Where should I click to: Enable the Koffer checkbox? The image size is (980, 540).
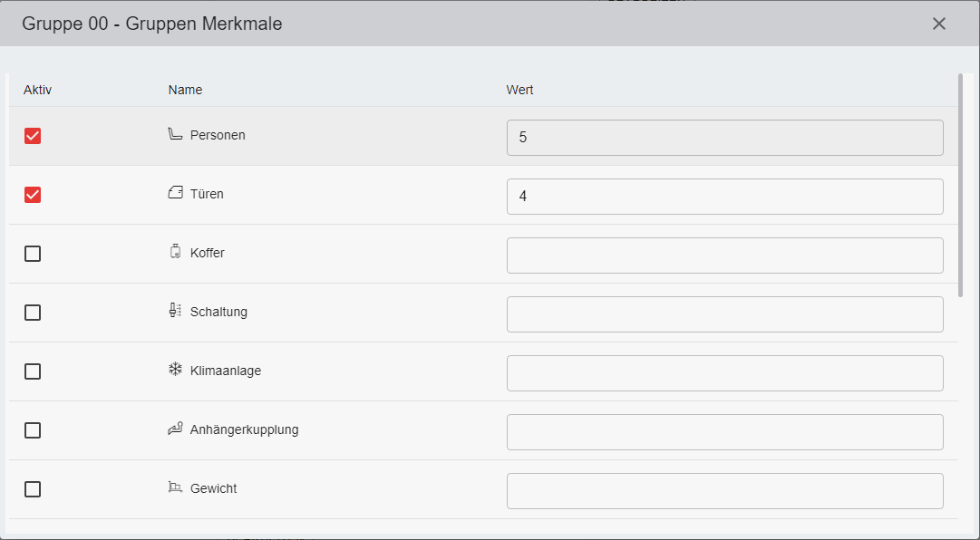click(x=33, y=254)
